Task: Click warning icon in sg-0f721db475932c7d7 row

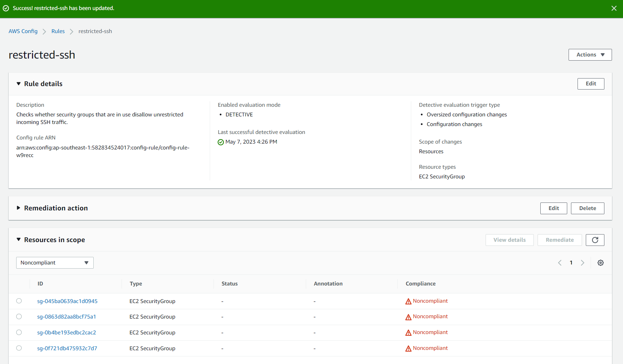Action: click(408, 349)
